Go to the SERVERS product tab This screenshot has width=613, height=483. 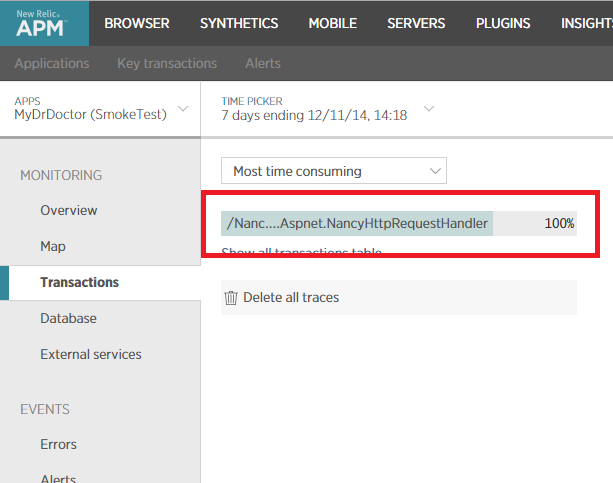[416, 23]
